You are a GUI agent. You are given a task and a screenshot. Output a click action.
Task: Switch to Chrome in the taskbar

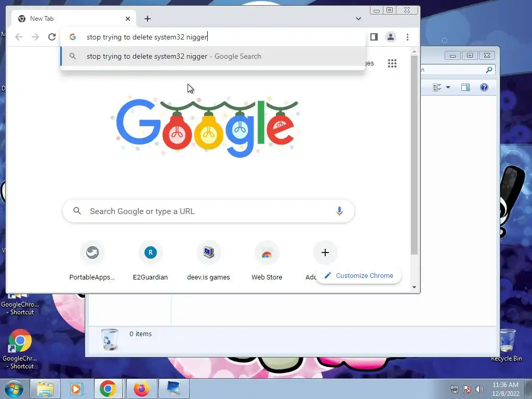click(108, 389)
